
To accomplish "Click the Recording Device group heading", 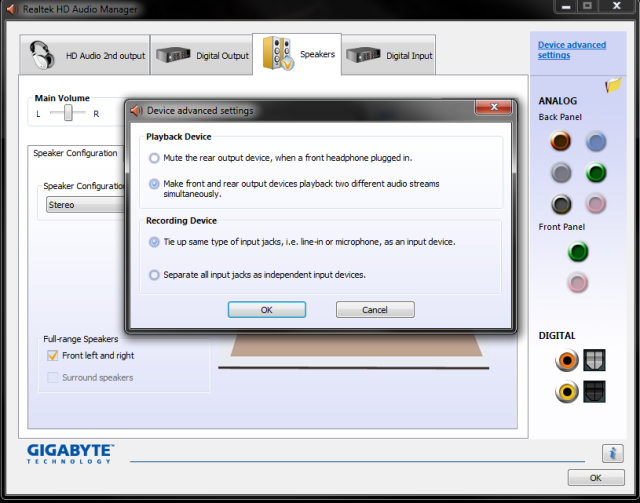I will [181, 221].
